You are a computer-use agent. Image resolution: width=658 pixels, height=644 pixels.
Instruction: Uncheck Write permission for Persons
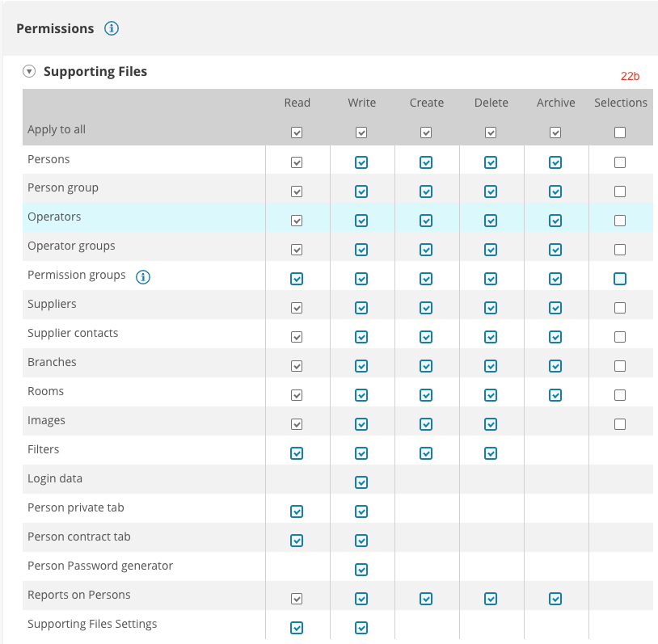[x=361, y=162]
